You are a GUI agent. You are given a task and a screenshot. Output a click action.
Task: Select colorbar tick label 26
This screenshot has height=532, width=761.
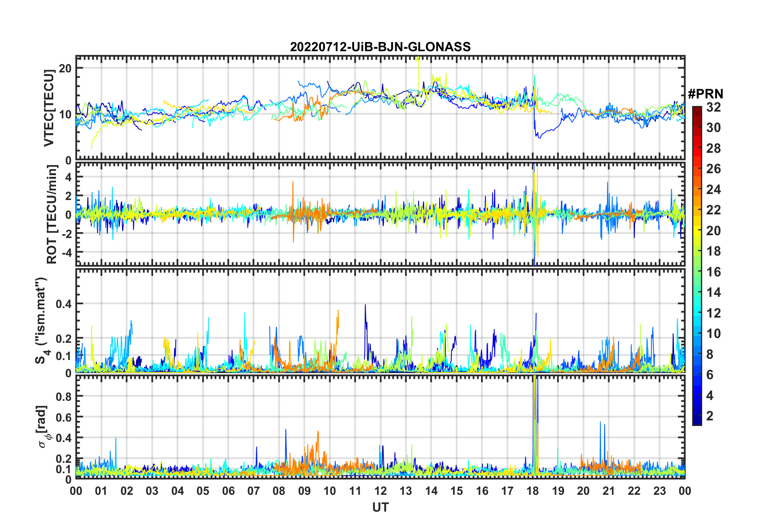click(713, 169)
